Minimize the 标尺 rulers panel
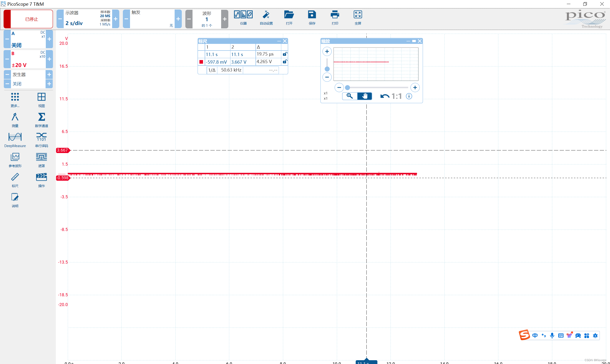This screenshot has width=610, height=364. point(279,41)
